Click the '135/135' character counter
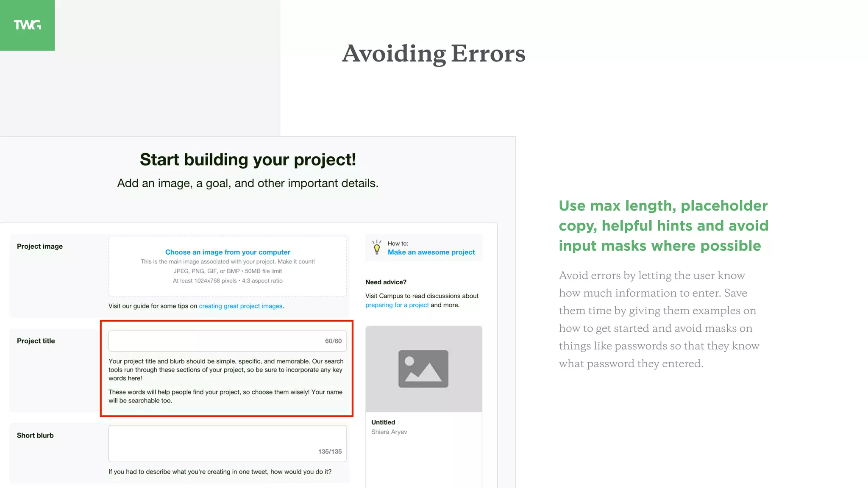Image resolution: width=868 pixels, height=488 pixels. [330, 452]
